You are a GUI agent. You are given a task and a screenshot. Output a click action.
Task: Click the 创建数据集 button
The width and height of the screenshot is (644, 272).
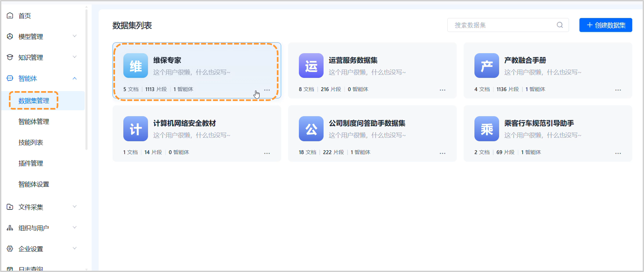pos(605,25)
